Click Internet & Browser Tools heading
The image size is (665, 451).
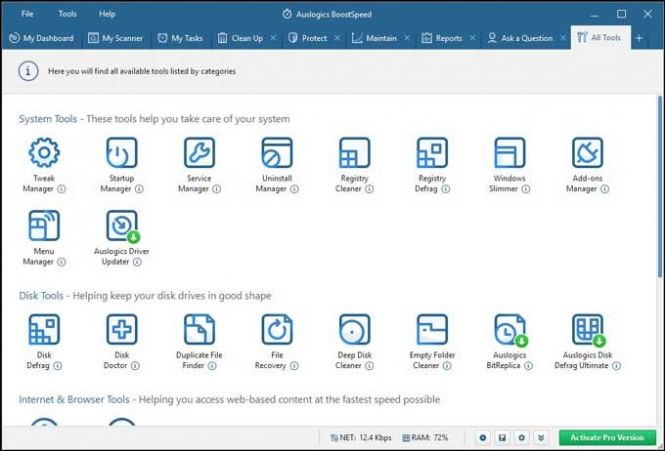coord(74,400)
